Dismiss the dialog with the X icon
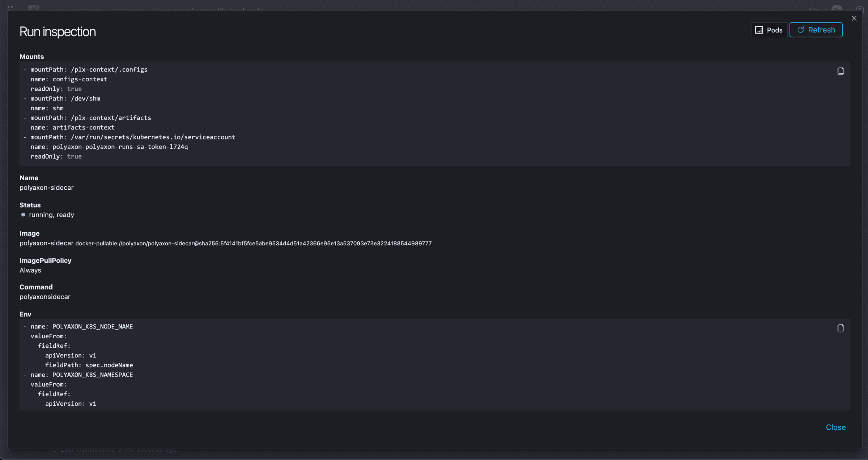 coord(854,18)
